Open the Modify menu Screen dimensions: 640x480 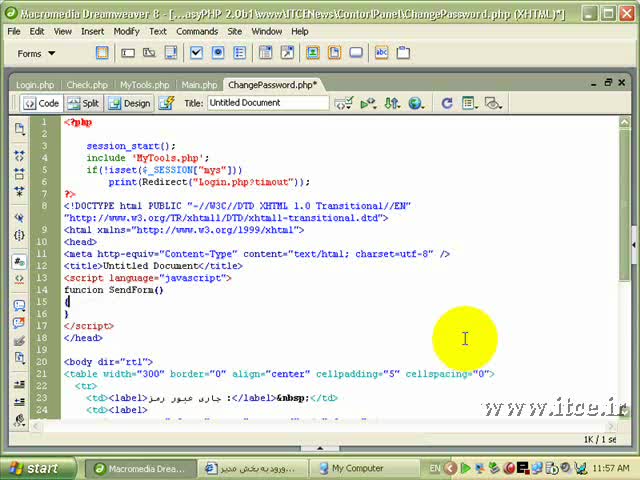[126, 31]
